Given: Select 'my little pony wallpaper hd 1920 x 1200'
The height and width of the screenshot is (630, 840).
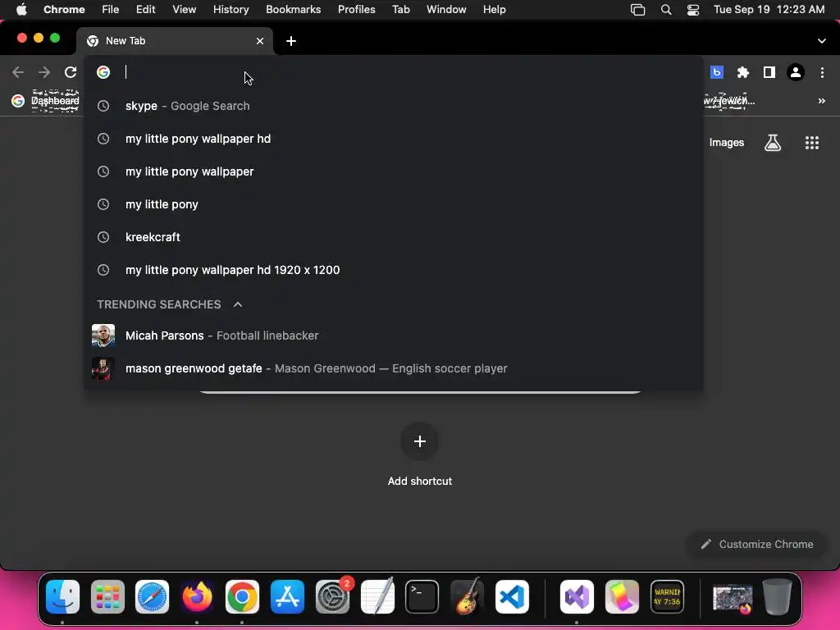Looking at the screenshot, I should pyautogui.click(x=394, y=270).
